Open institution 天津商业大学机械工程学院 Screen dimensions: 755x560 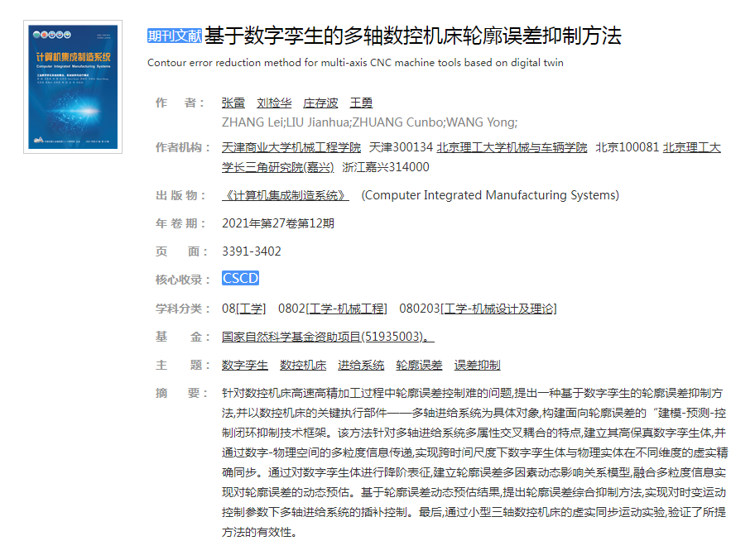pyautogui.click(x=291, y=147)
